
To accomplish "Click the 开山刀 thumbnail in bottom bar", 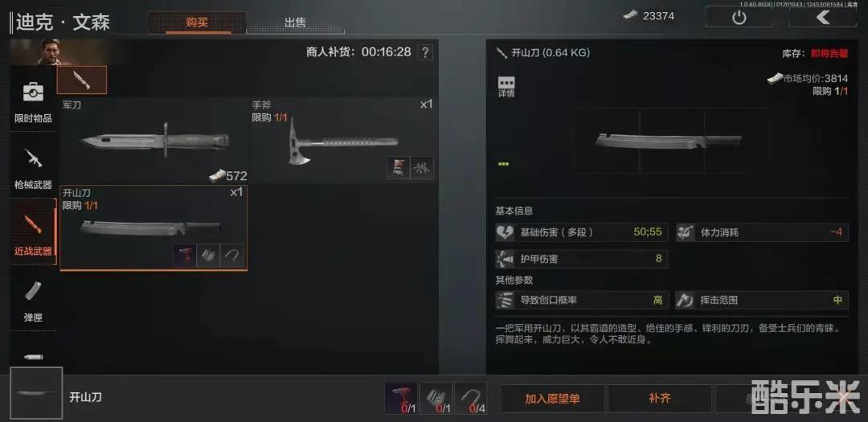I will tap(36, 392).
